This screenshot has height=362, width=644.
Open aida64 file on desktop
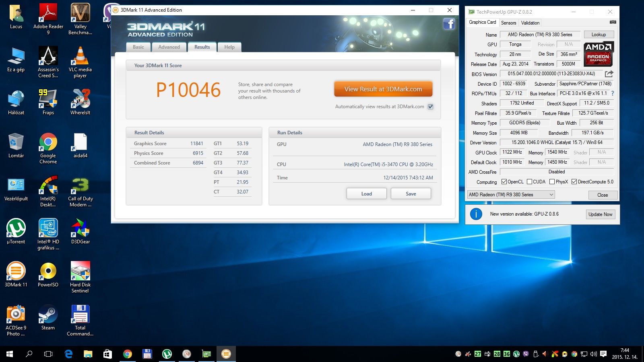[80, 145]
